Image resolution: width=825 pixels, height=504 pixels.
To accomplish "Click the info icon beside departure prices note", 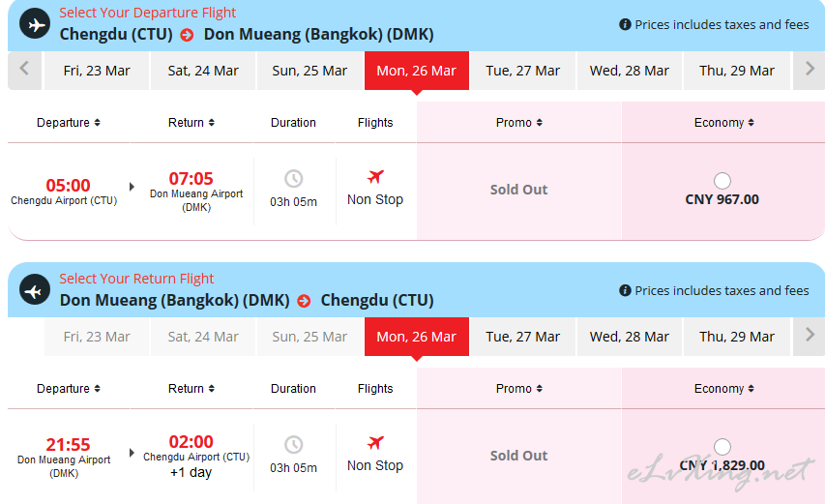I will click(625, 24).
